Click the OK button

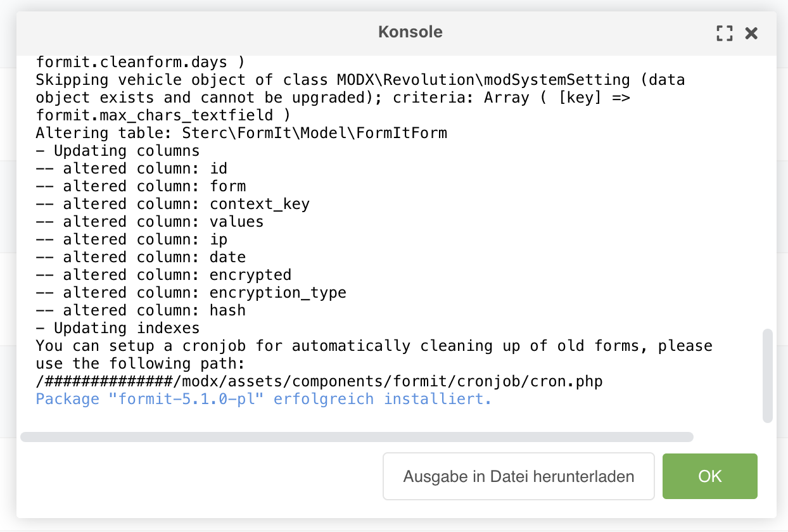pos(709,476)
